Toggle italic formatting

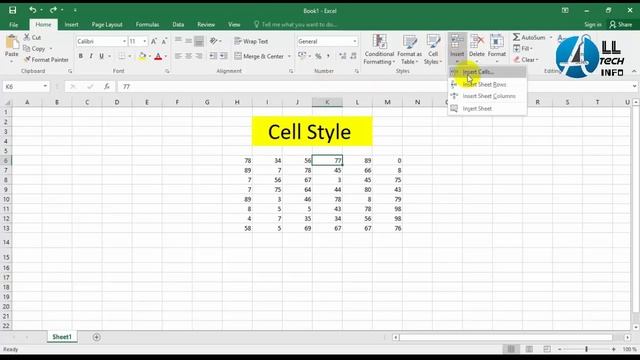[x=91, y=56]
